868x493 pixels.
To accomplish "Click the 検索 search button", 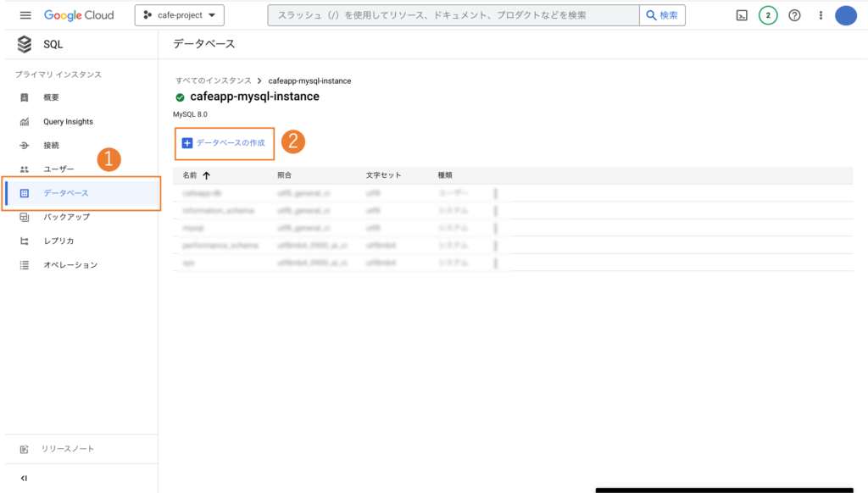I will tap(662, 15).
